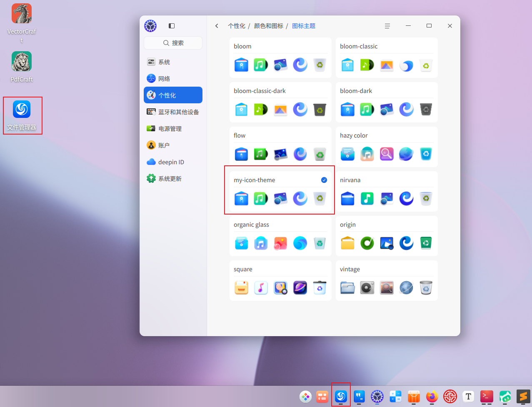Open the file manager in the dock
The image size is (532, 407).
(x=341, y=397)
